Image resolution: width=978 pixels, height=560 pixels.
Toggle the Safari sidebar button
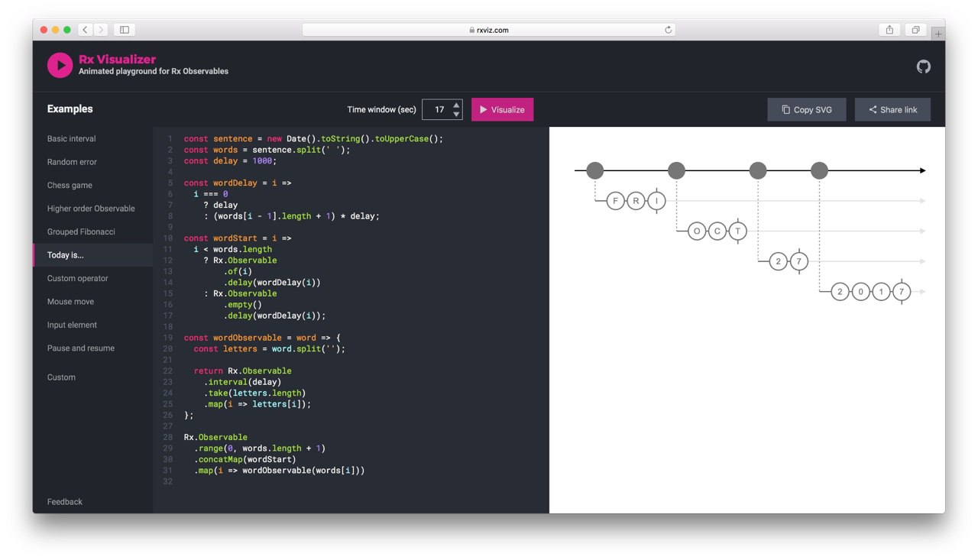tap(125, 30)
